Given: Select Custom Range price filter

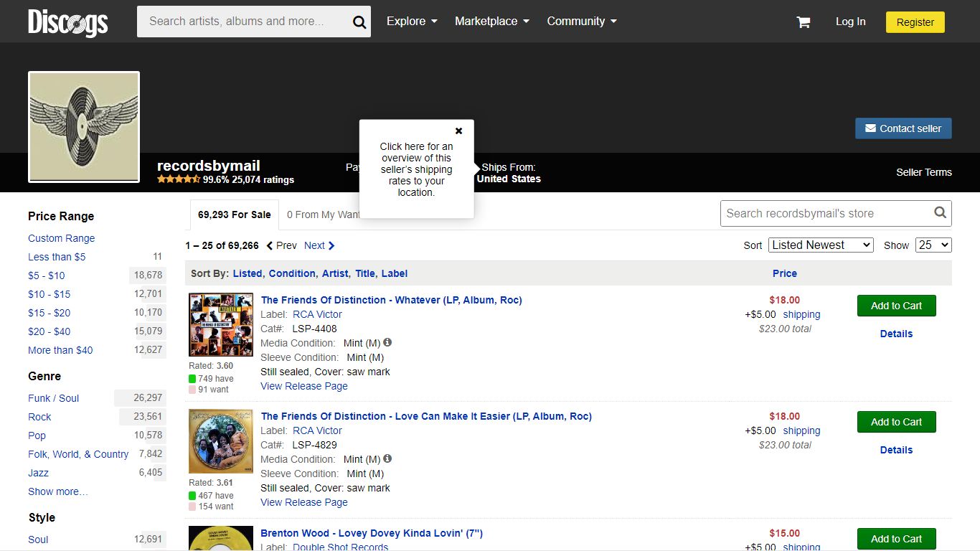Looking at the screenshot, I should (61, 238).
